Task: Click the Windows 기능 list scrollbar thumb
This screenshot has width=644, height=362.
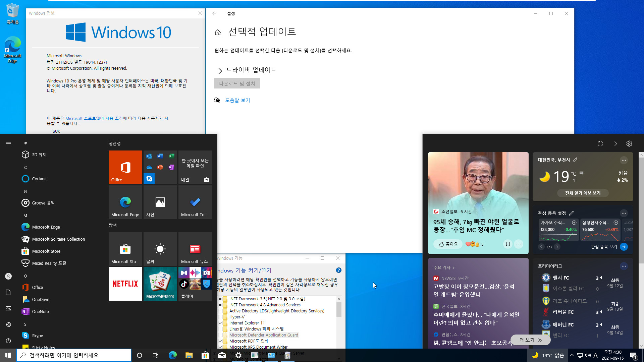Action: pyautogui.click(x=339, y=309)
